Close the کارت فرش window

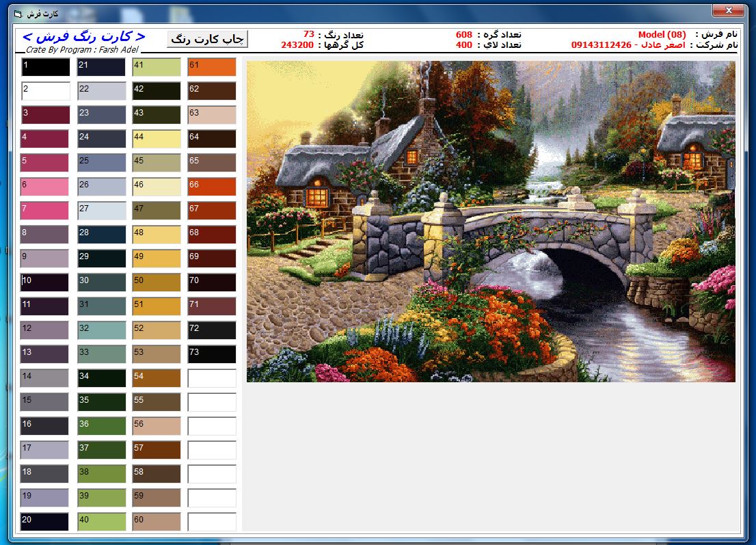728,11
